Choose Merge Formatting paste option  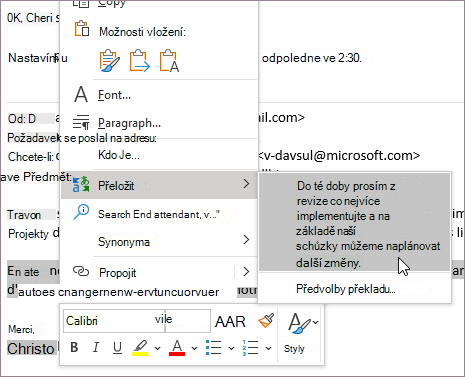tap(139, 61)
